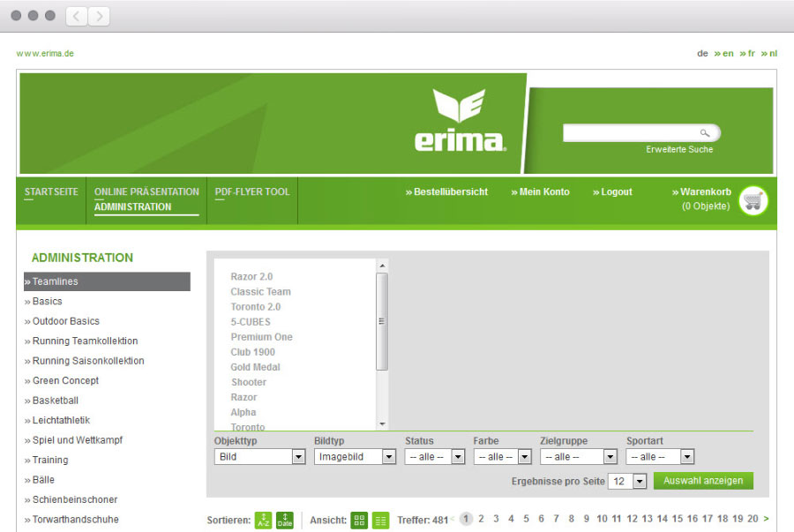
Task: Open Warenkorb link
Action: click(x=701, y=191)
